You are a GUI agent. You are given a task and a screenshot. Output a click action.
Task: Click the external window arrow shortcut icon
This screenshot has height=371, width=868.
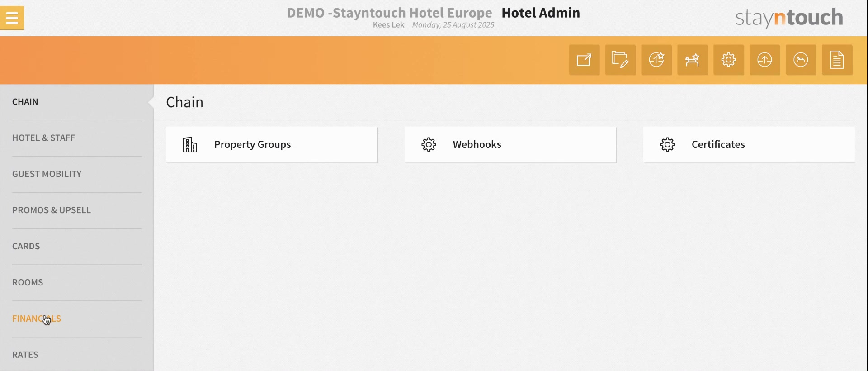coord(584,60)
